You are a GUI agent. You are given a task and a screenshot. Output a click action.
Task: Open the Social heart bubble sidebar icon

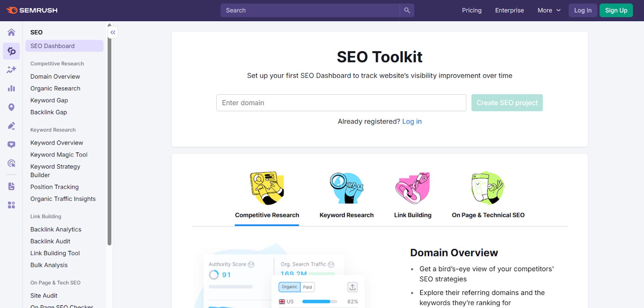click(11, 145)
